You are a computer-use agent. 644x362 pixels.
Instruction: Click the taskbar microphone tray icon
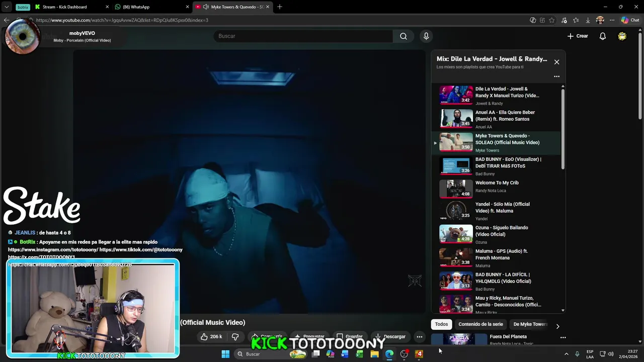click(x=577, y=354)
